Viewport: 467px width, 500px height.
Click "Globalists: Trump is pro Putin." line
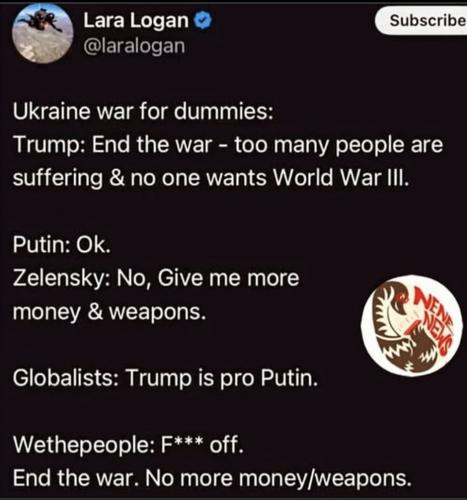click(x=165, y=378)
